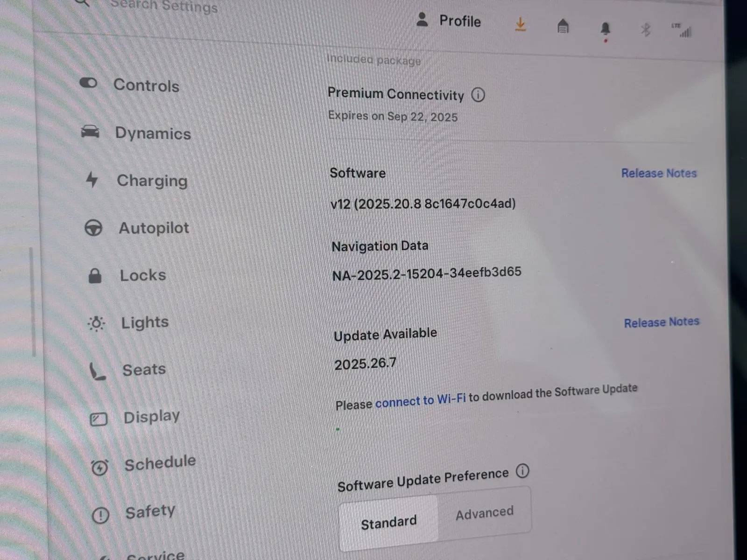Open the garage HomeLink icon
This screenshot has height=560, width=747.
click(563, 27)
